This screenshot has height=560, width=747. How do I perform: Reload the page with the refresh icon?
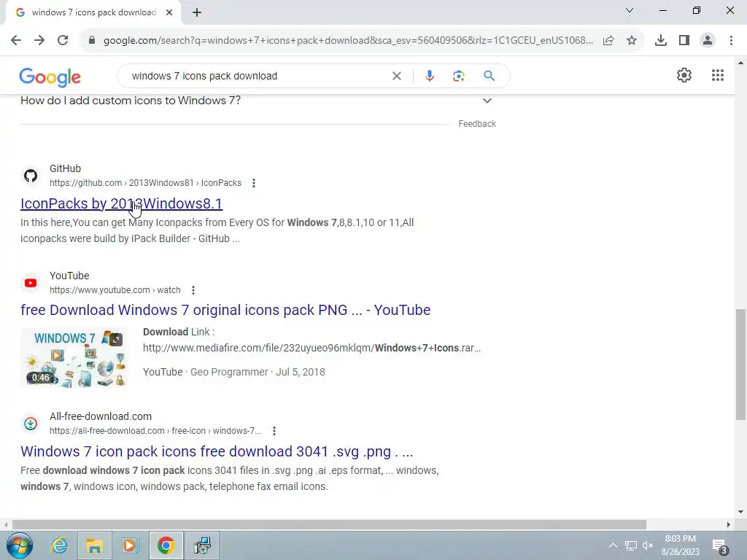(x=63, y=41)
